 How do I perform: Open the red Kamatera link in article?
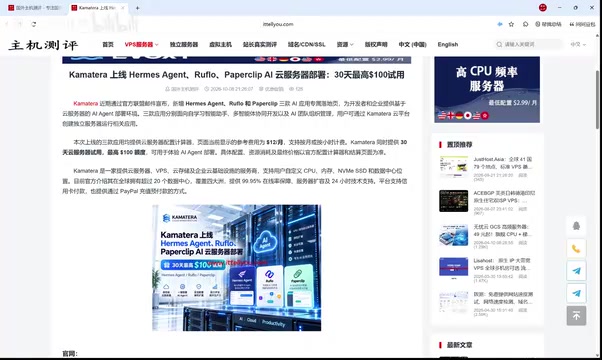[86, 104]
